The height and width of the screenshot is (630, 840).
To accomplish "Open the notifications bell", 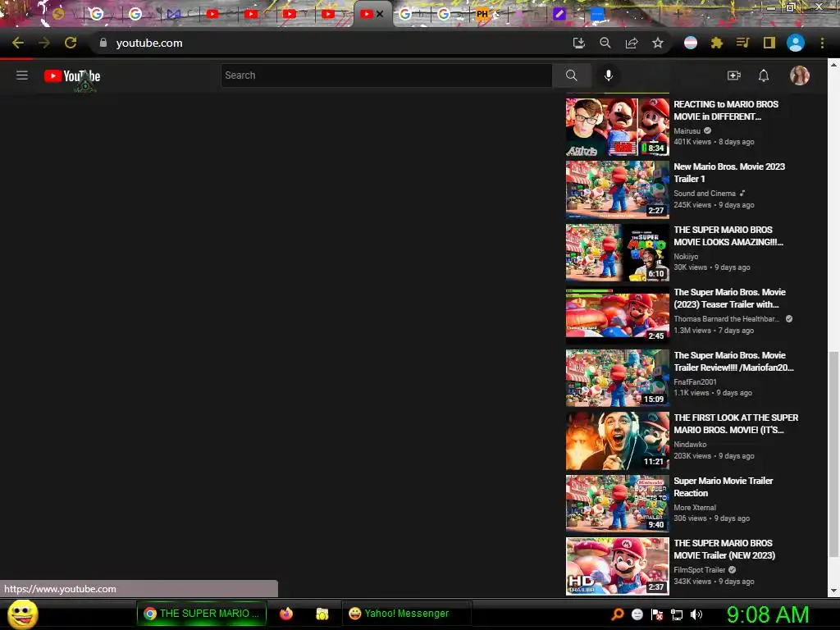I will [764, 75].
